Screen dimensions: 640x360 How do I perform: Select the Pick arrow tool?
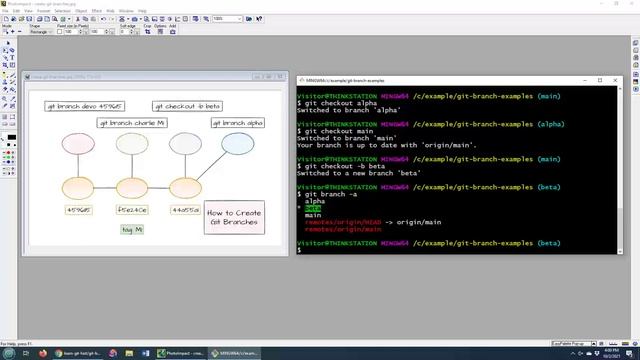coord(8,43)
